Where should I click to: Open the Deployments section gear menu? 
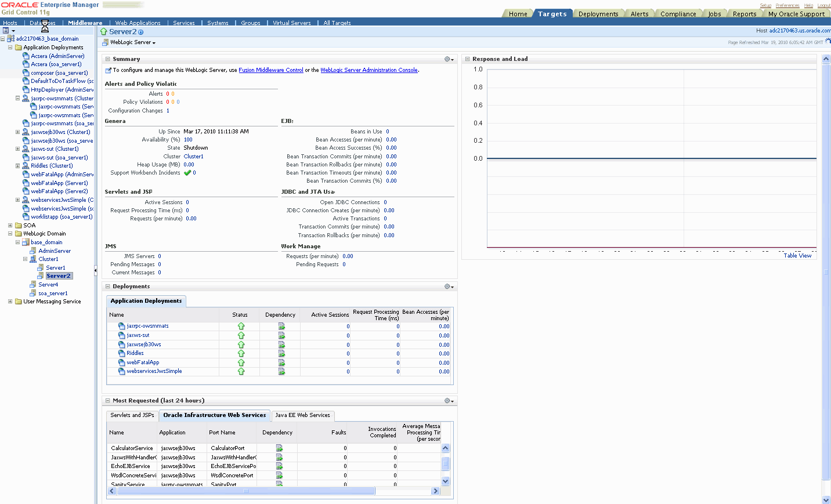click(449, 287)
